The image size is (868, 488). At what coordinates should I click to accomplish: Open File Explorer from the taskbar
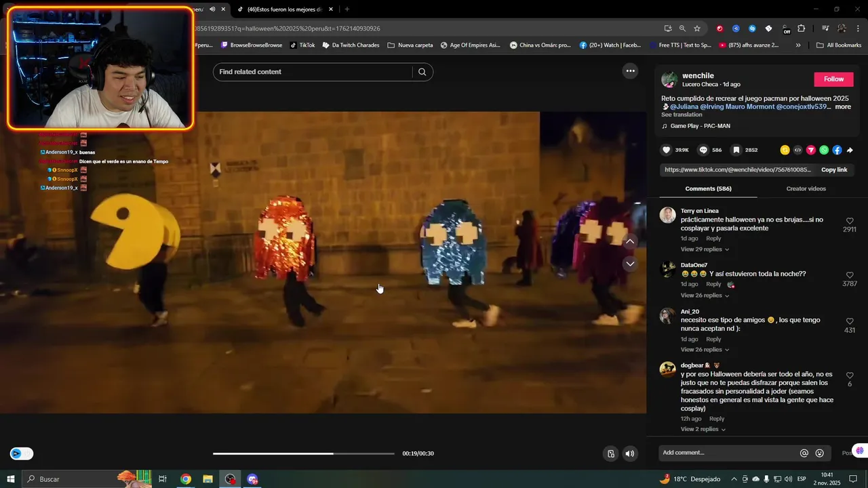[x=208, y=479]
